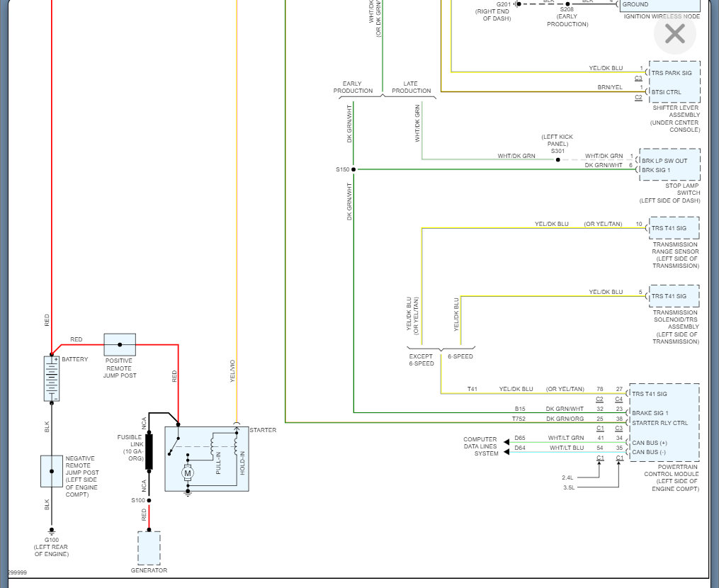Viewport: 719px width, 588px height.
Task: Click the fusible link symbol
Action: coord(149,452)
